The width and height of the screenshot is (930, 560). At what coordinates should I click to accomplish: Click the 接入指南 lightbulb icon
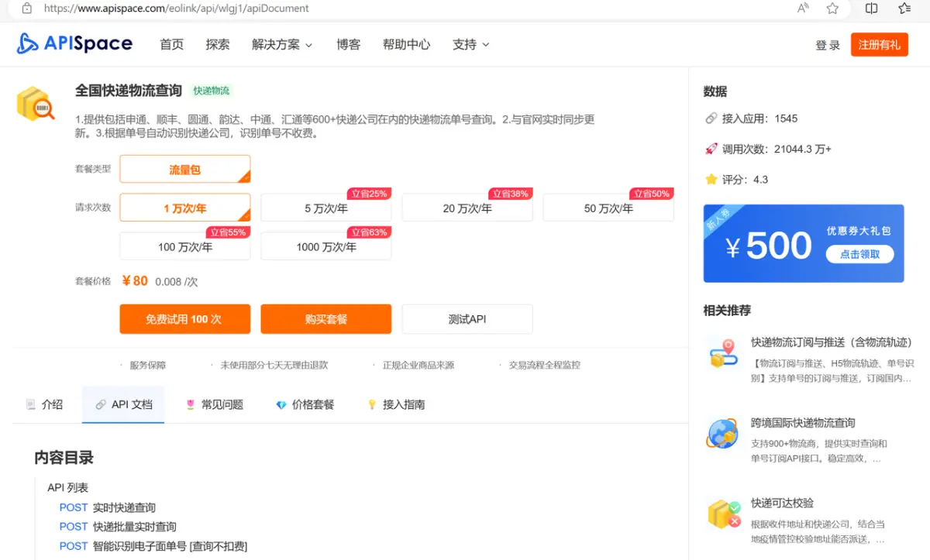tap(372, 404)
